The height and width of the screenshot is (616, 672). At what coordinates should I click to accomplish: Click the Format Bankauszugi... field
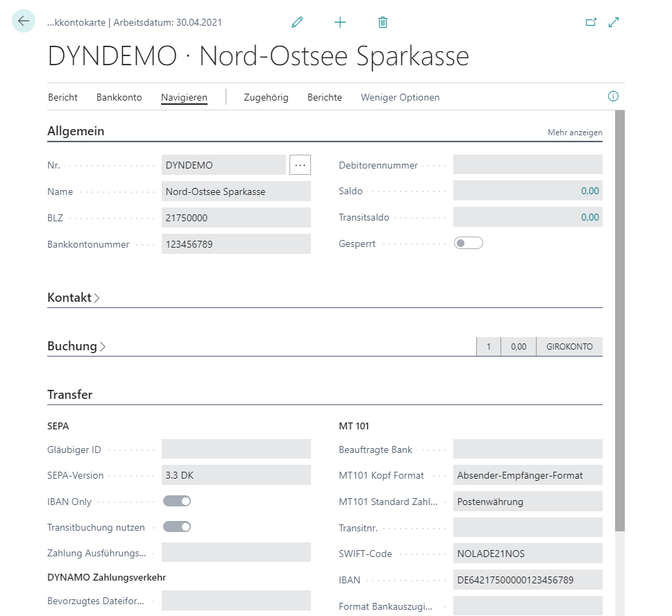pyautogui.click(x=528, y=606)
